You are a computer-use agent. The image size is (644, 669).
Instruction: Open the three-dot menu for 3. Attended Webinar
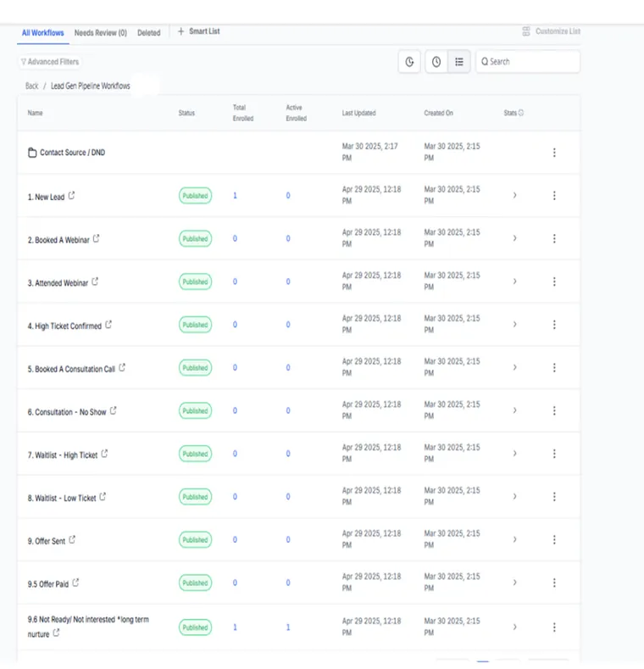[x=554, y=282]
